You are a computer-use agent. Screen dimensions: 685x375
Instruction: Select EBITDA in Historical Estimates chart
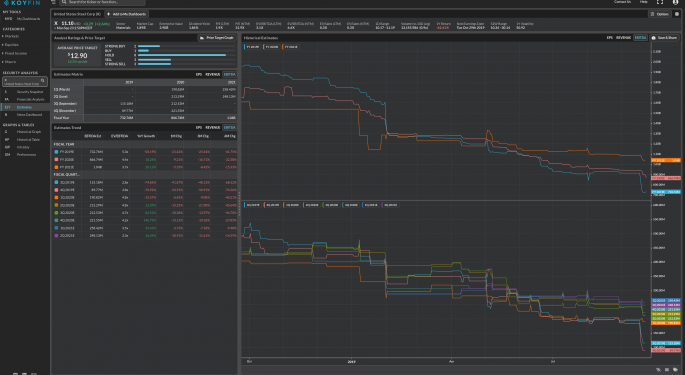[640, 38]
